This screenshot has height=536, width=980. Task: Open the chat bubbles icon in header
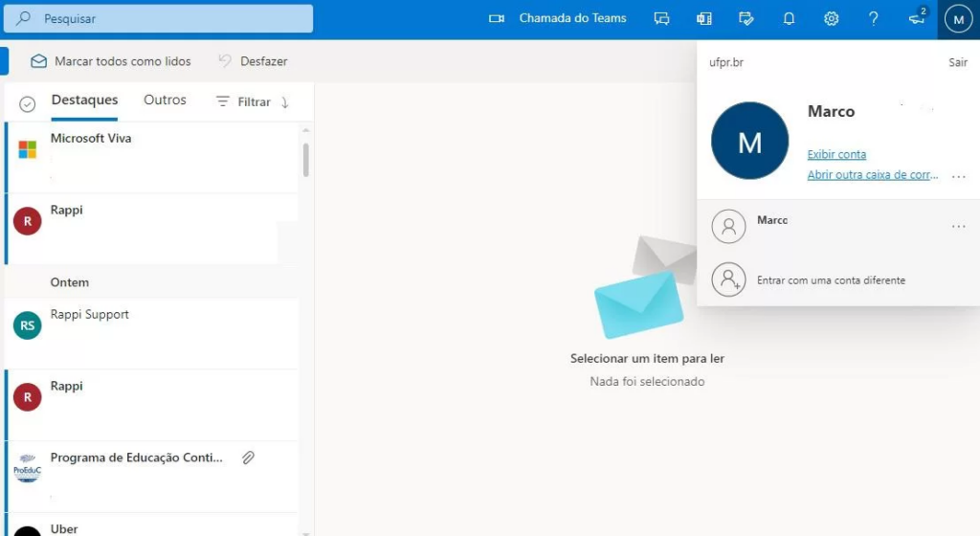pos(661,18)
